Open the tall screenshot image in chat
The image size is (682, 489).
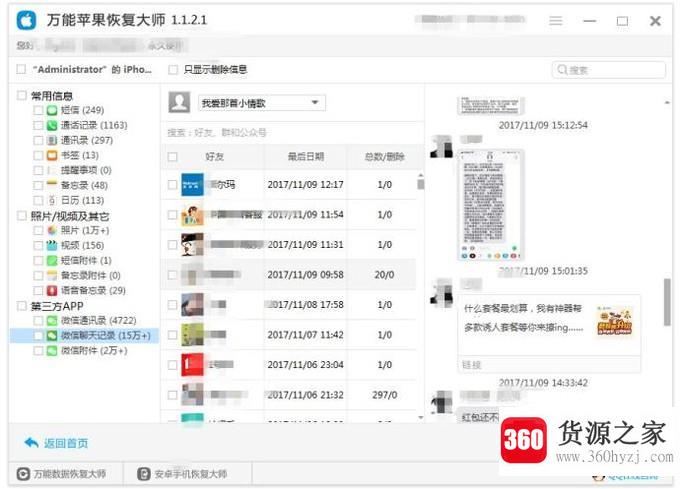click(490, 204)
